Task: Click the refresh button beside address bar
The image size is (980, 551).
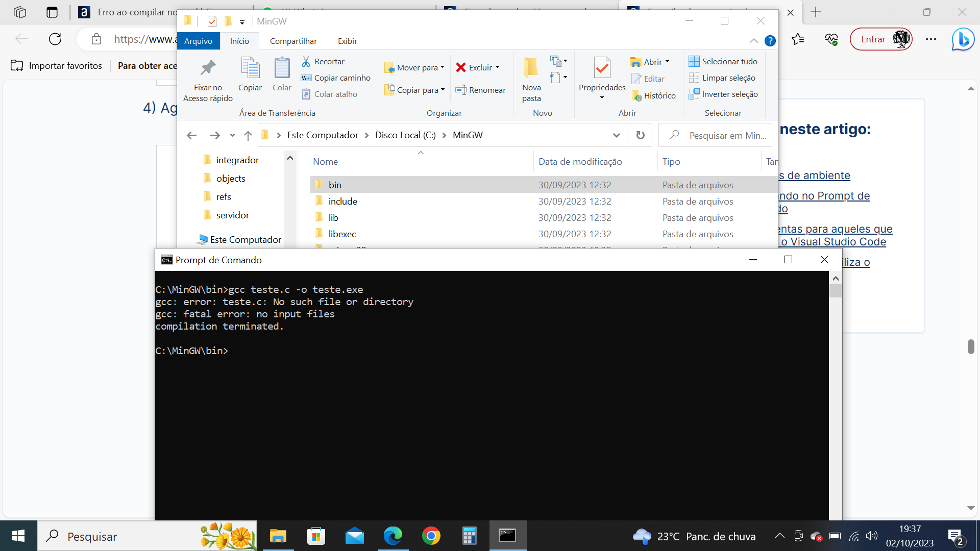Action: [640, 135]
